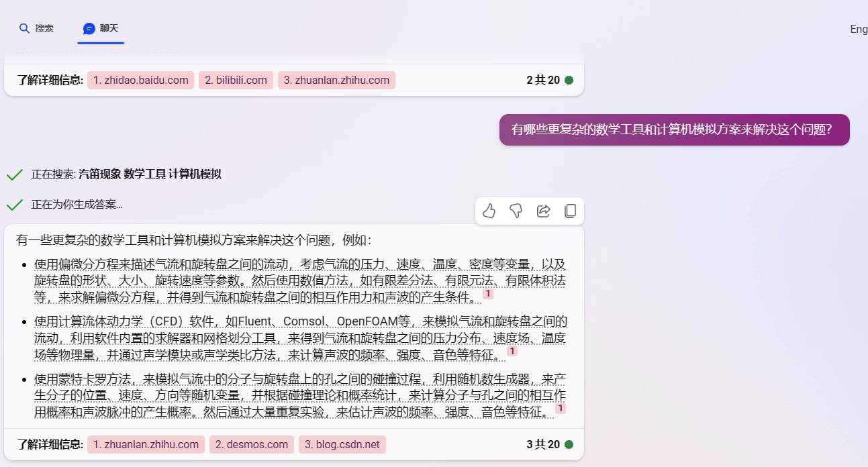The image size is (868, 467).
Task: Click the green dot beside 2 共 20
Action: coord(569,80)
